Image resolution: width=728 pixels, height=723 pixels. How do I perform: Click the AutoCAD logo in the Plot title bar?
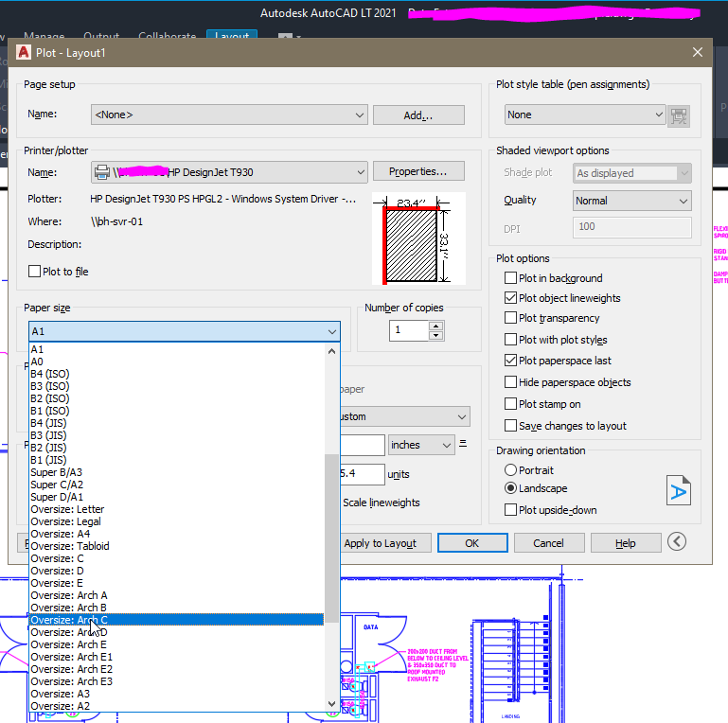coord(24,52)
